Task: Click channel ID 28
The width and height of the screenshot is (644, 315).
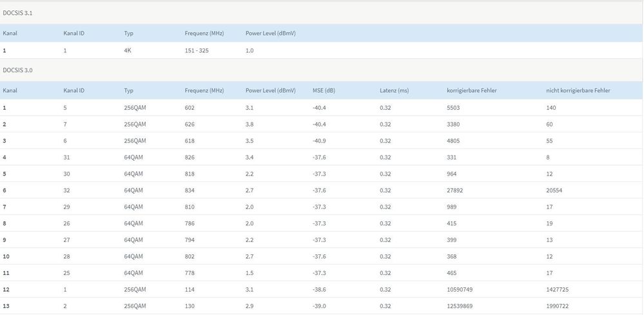Action: coord(66,256)
